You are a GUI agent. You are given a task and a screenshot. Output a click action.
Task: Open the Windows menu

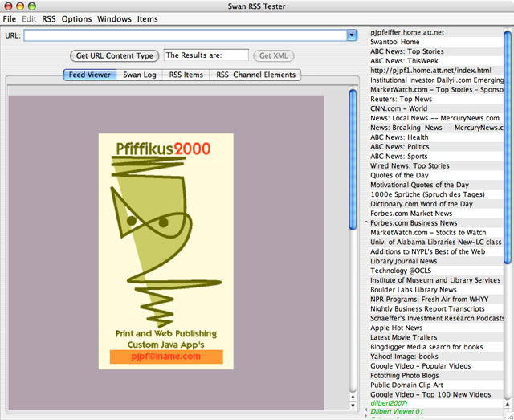click(114, 18)
